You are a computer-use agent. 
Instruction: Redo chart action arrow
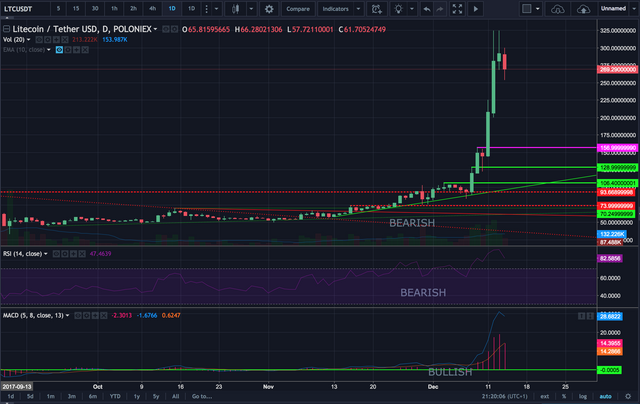[x=440, y=9]
